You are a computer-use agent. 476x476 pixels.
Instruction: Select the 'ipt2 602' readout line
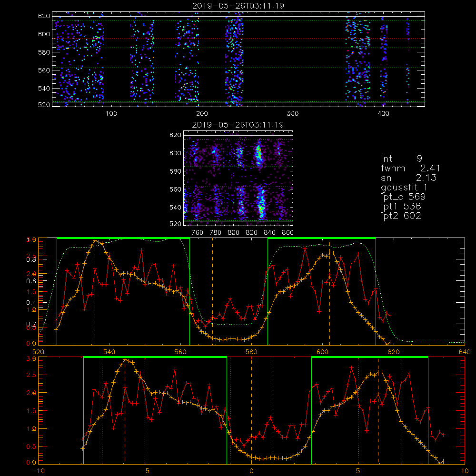pyautogui.click(x=401, y=216)
